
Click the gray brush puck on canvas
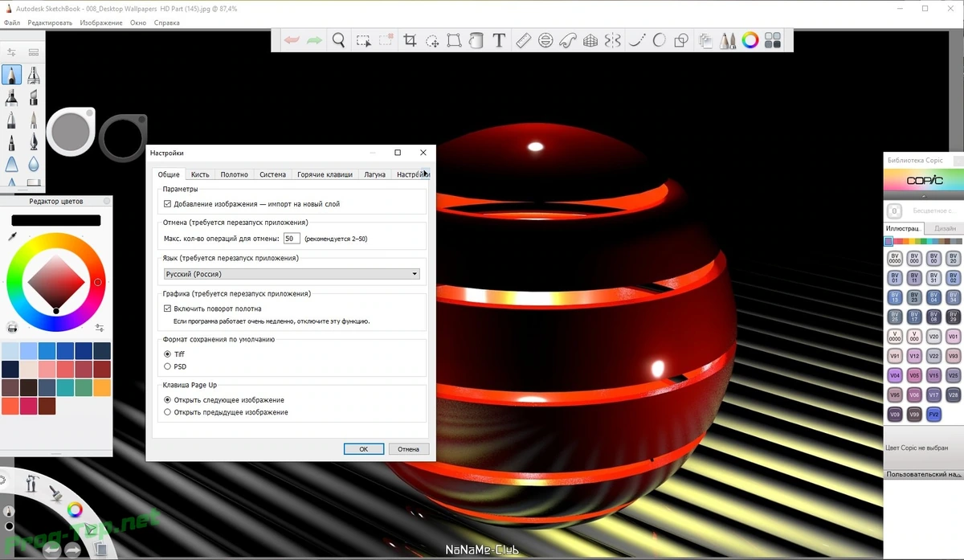tap(71, 131)
